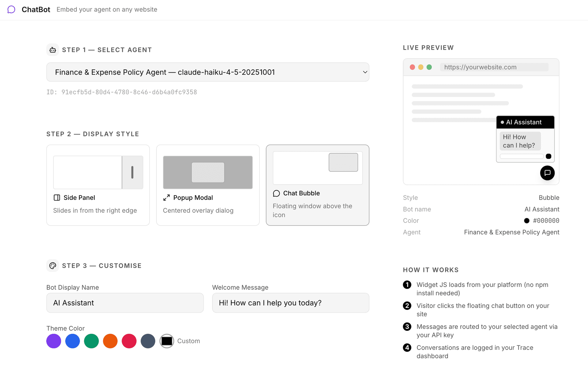The height and width of the screenshot is (374, 588).
Task: Choose the green theme color
Action: coord(92,341)
